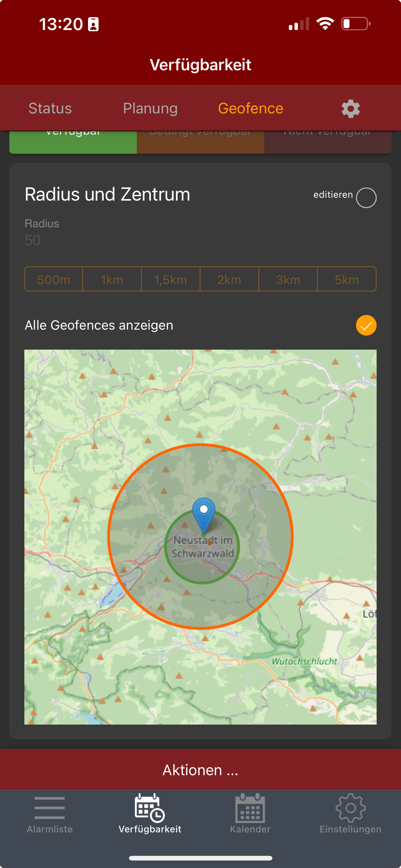
Task: Tap the Alarmliste list icon
Action: (x=49, y=808)
